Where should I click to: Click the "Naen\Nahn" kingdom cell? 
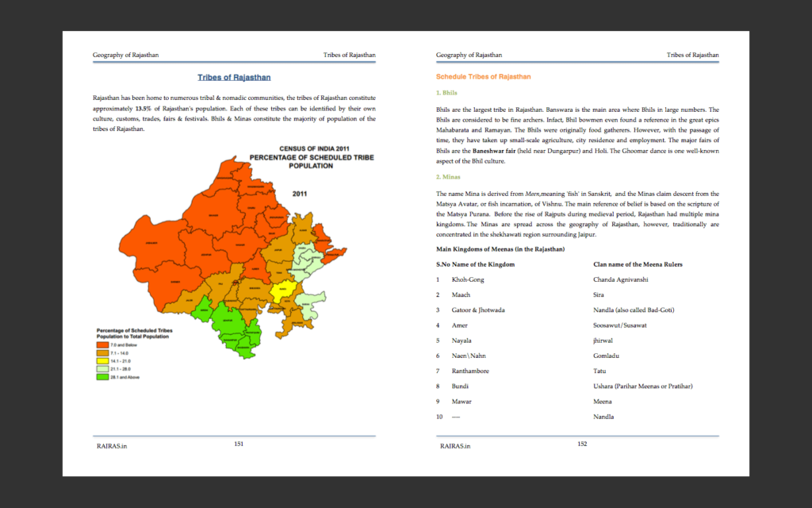click(x=469, y=356)
